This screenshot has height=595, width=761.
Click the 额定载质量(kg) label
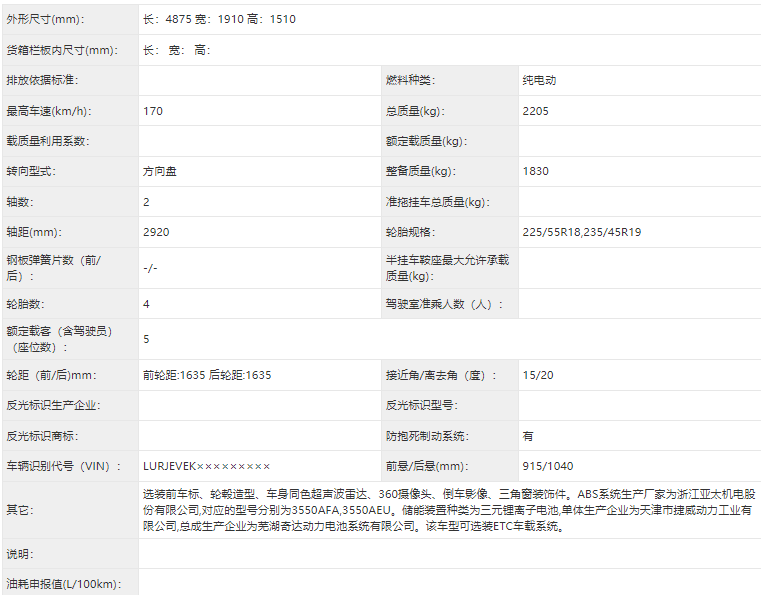426,141
